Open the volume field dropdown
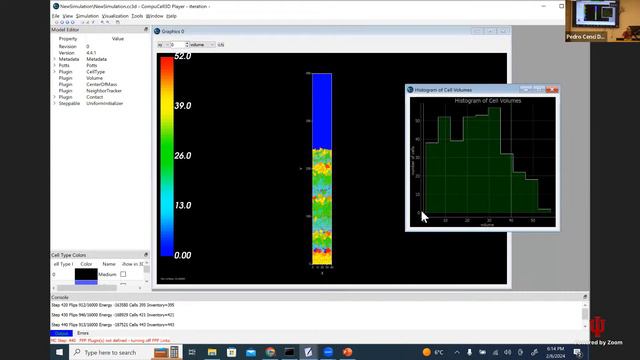This screenshot has height=360, width=640. coord(202,44)
